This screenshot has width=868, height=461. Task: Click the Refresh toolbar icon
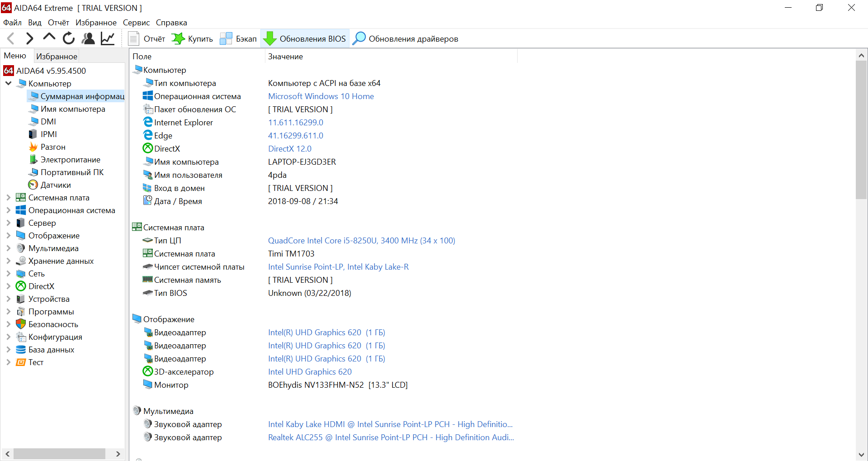tap(69, 38)
